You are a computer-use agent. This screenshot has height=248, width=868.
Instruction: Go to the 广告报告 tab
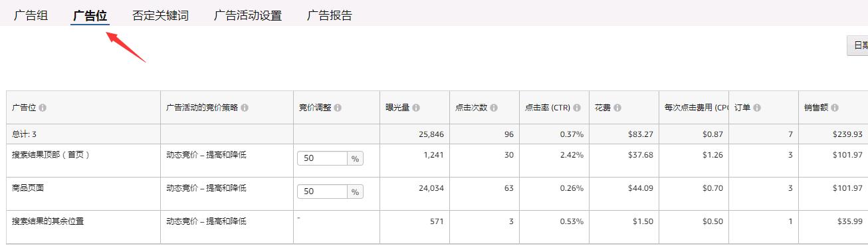tap(330, 15)
